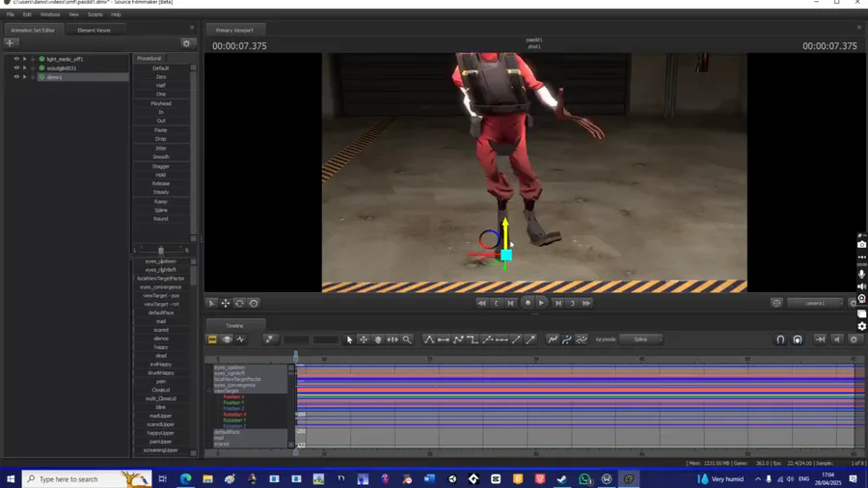Select the viewport selection arrow tool
This screenshot has width=868, height=488.
click(211, 303)
